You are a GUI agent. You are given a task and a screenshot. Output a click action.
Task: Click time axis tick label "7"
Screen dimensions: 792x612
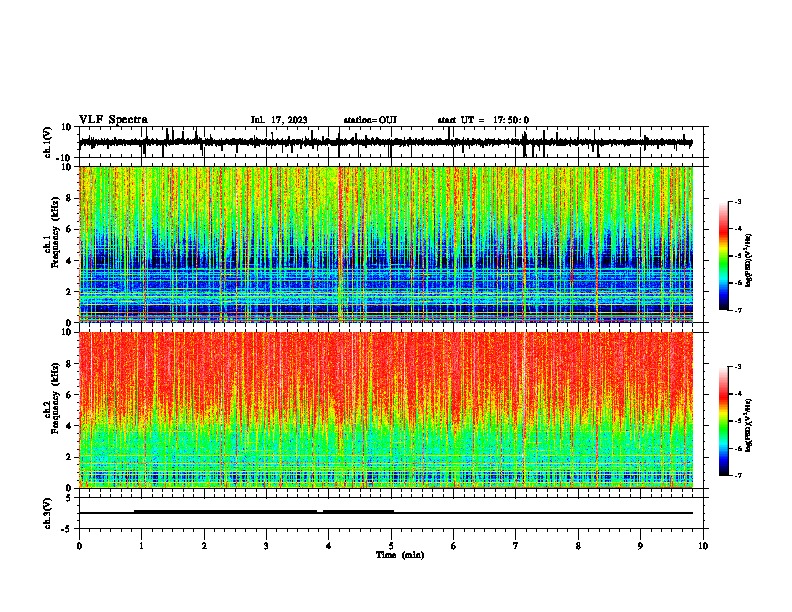click(x=516, y=546)
